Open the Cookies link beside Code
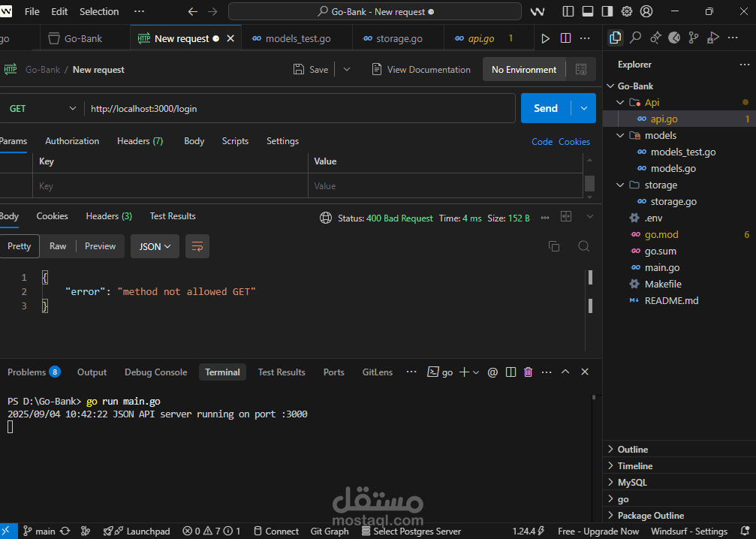This screenshot has height=539, width=756. pyautogui.click(x=574, y=142)
